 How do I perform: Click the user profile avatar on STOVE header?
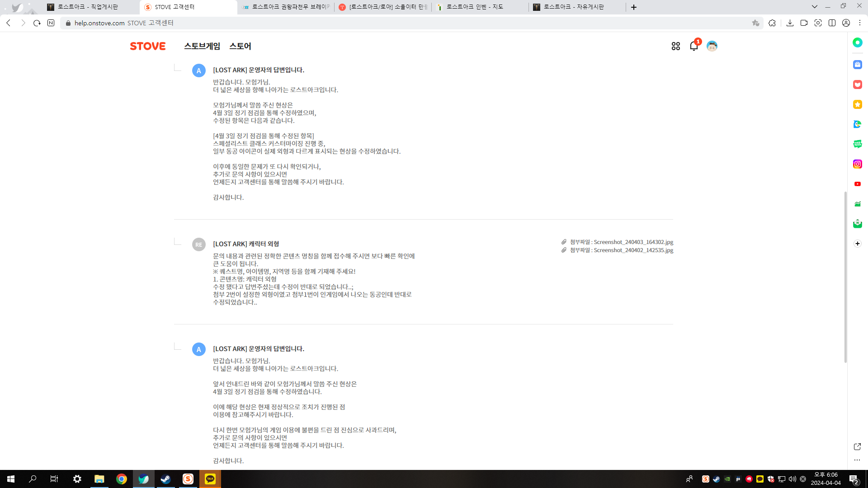(x=712, y=46)
